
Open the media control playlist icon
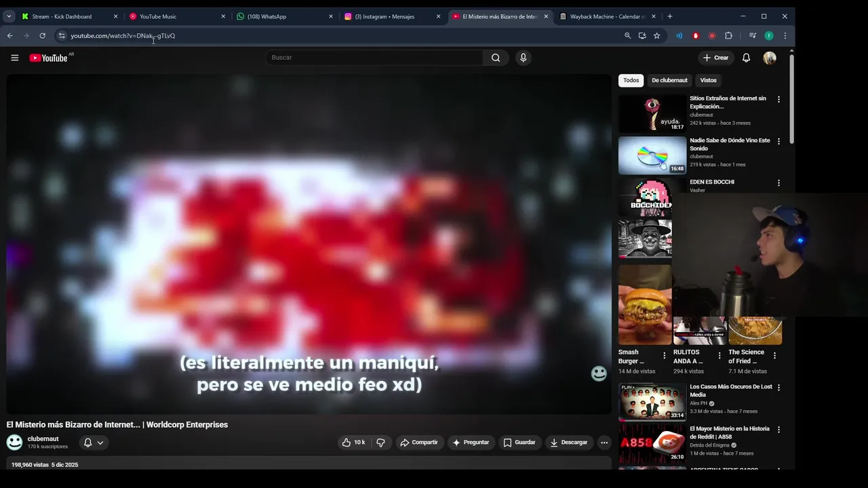(x=753, y=35)
